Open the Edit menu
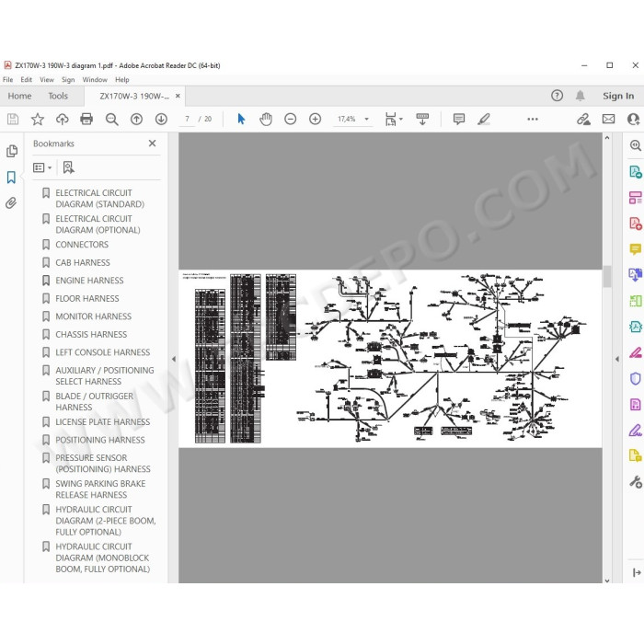Image resolution: width=644 pixels, height=644 pixels. coord(27,80)
